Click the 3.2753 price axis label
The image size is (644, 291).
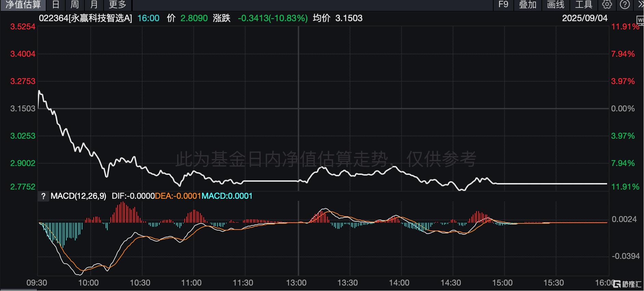(x=23, y=81)
